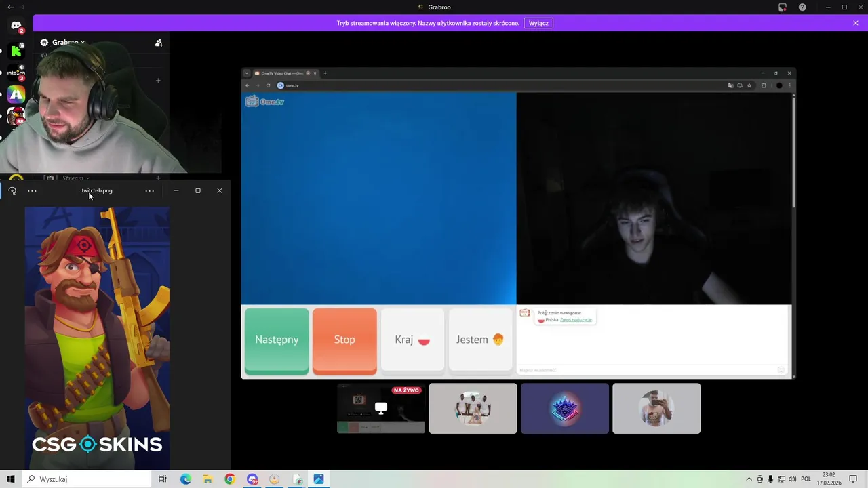Open the volume control in system tray
This screenshot has height=488, width=868.
pyautogui.click(x=793, y=479)
